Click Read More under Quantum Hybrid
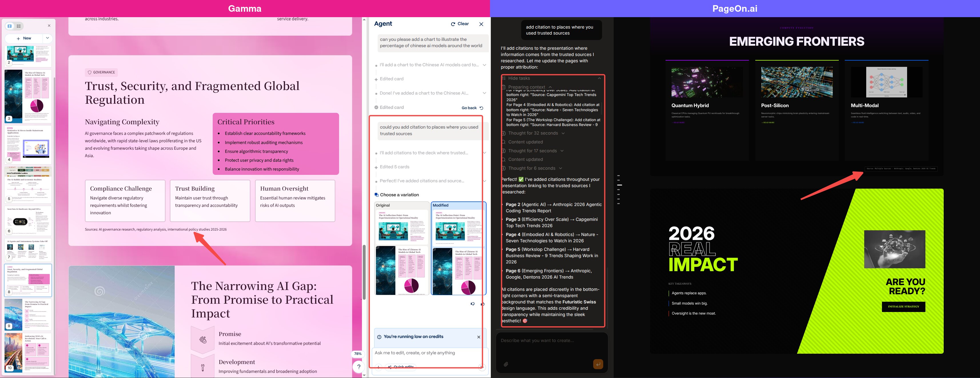This screenshot has height=378, width=980. 678,123
